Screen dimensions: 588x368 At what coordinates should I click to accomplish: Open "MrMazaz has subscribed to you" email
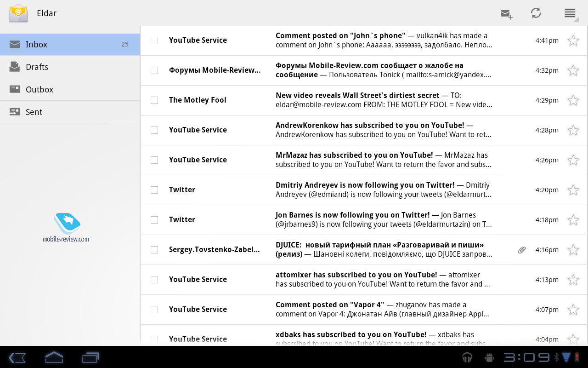(363, 160)
